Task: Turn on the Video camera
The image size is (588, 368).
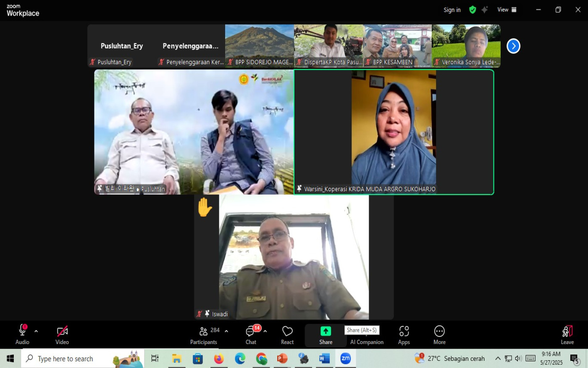Action: tap(62, 335)
